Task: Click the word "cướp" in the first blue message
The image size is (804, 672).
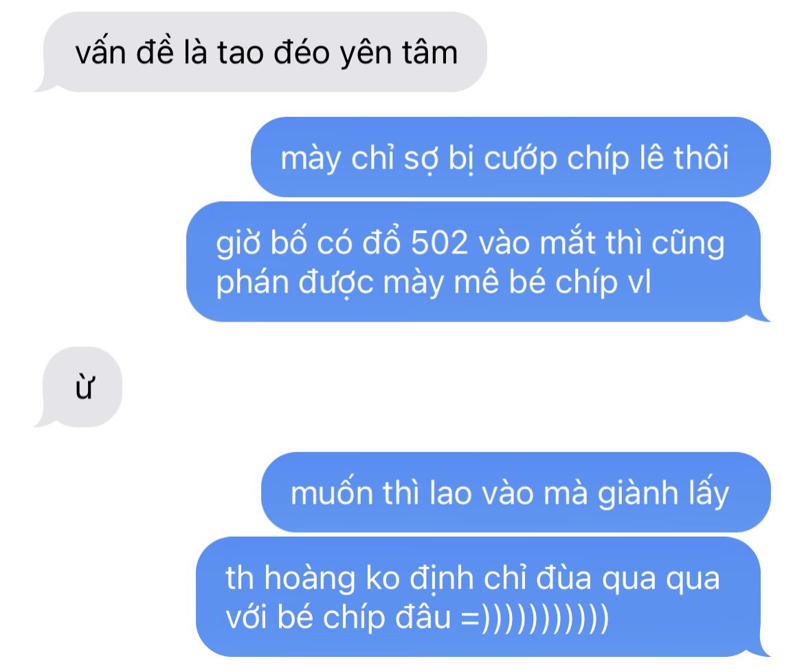Action: pos(520,159)
